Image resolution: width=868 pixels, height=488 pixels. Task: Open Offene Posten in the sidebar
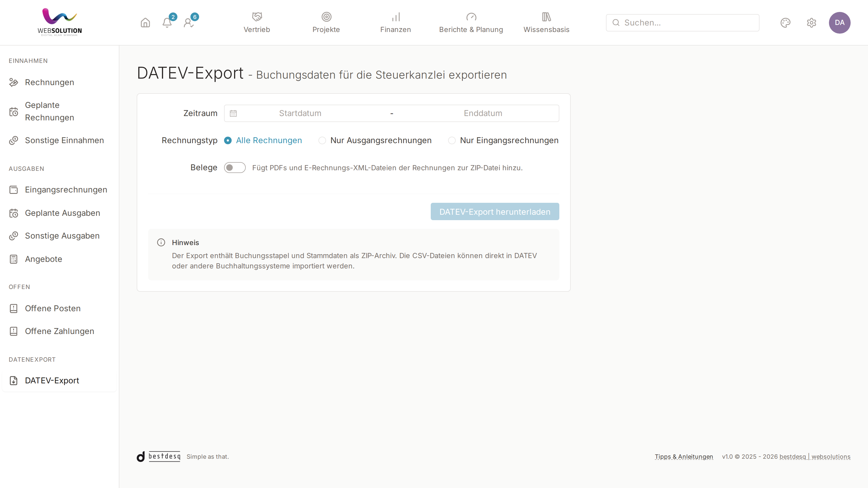tap(59, 309)
